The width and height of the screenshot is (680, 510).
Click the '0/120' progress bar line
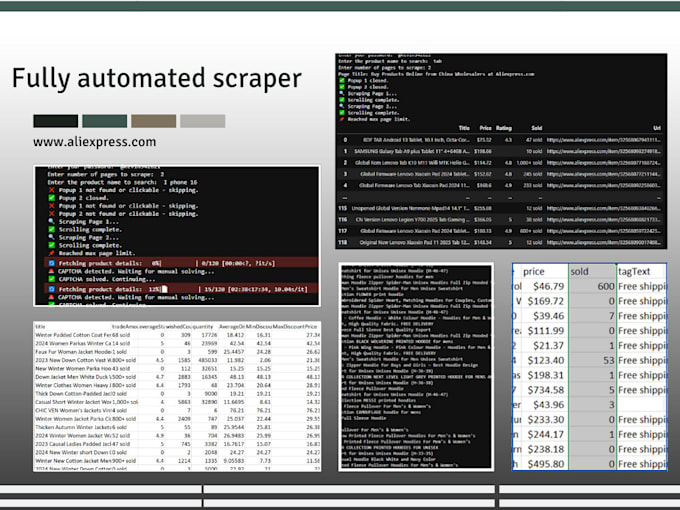click(x=181, y=263)
